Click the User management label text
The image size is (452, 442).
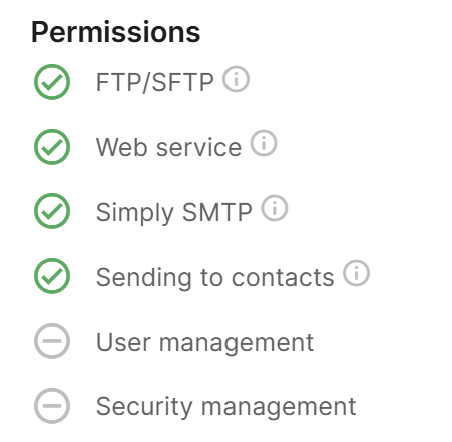tap(205, 343)
